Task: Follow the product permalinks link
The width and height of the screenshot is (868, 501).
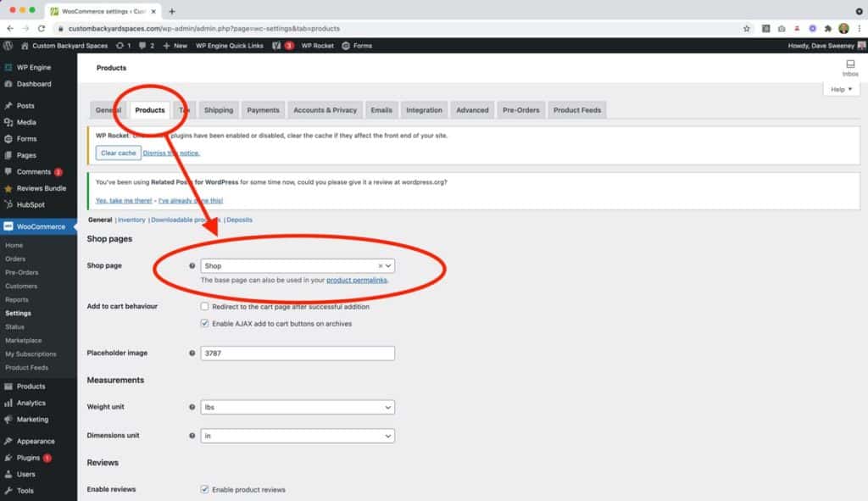Action: coord(354,279)
